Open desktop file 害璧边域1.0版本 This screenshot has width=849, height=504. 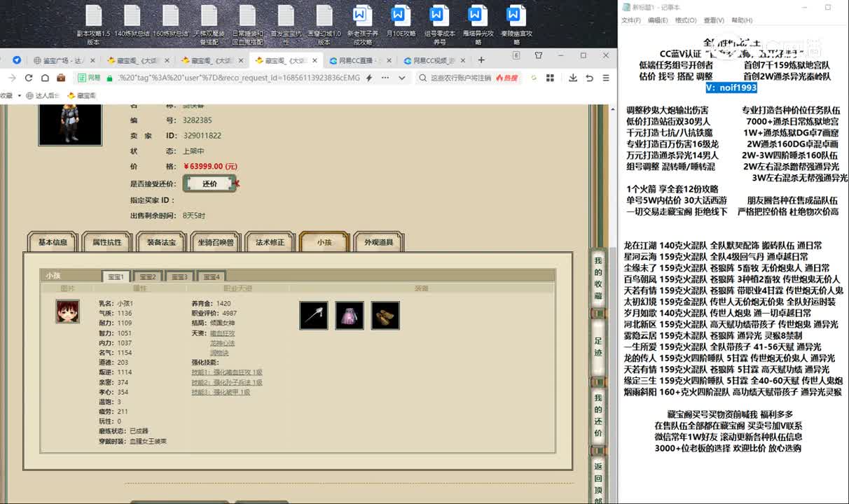pyautogui.click(x=324, y=24)
